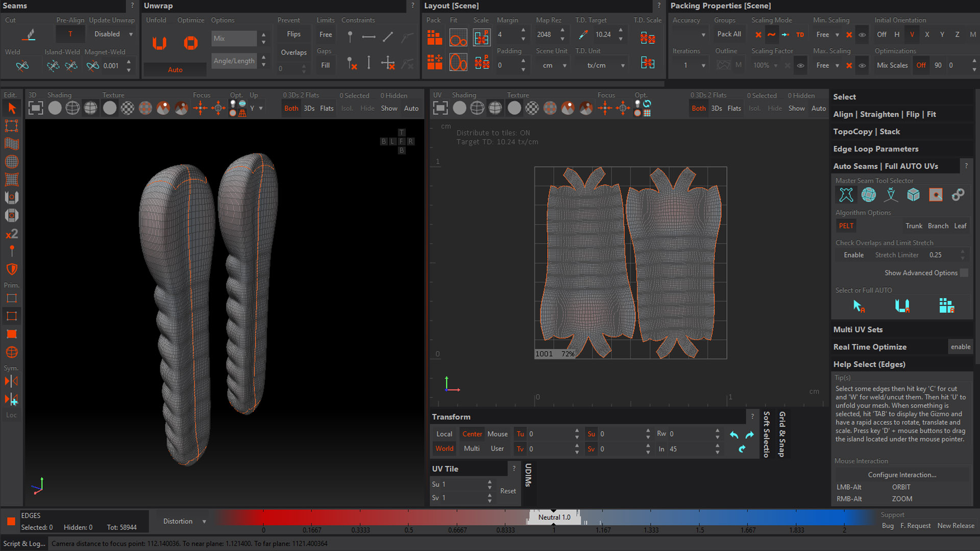
Task: Click the Pack islands icon in Layout
Action: tap(434, 38)
